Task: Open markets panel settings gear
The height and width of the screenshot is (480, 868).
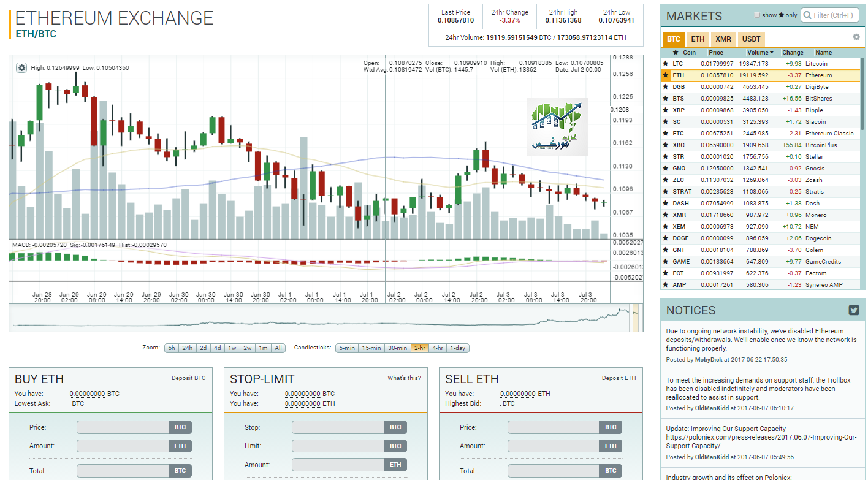Action: coord(856,37)
